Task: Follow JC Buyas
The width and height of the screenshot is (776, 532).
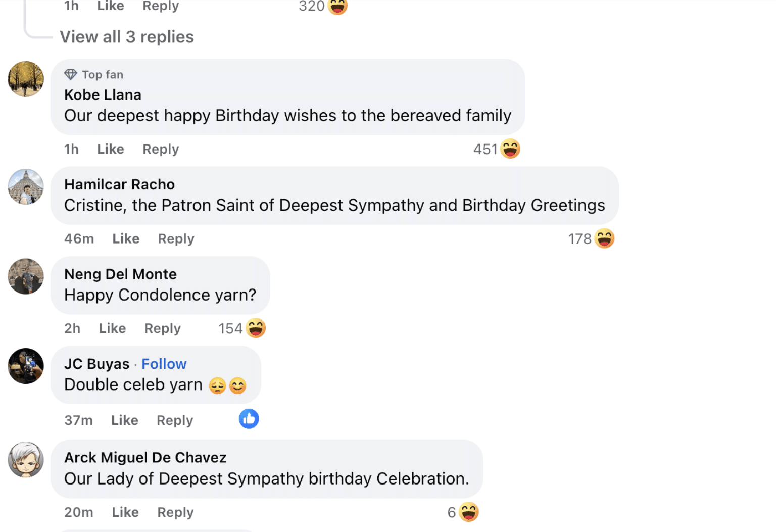Action: 164,364
